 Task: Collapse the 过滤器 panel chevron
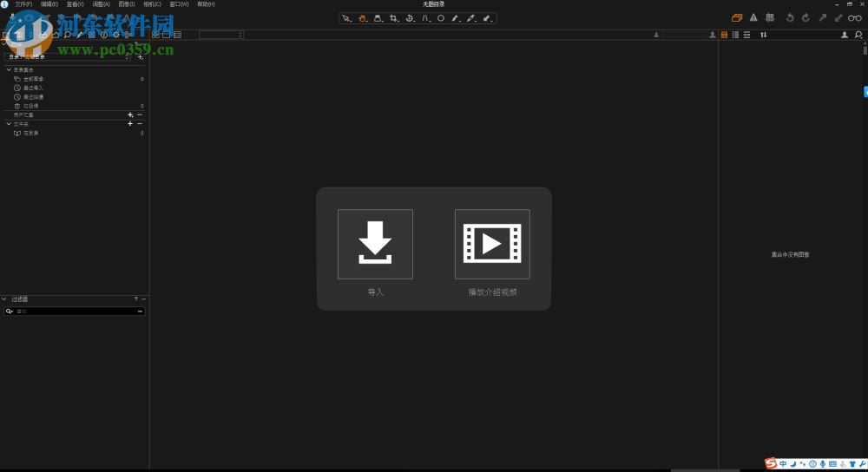(x=4, y=298)
